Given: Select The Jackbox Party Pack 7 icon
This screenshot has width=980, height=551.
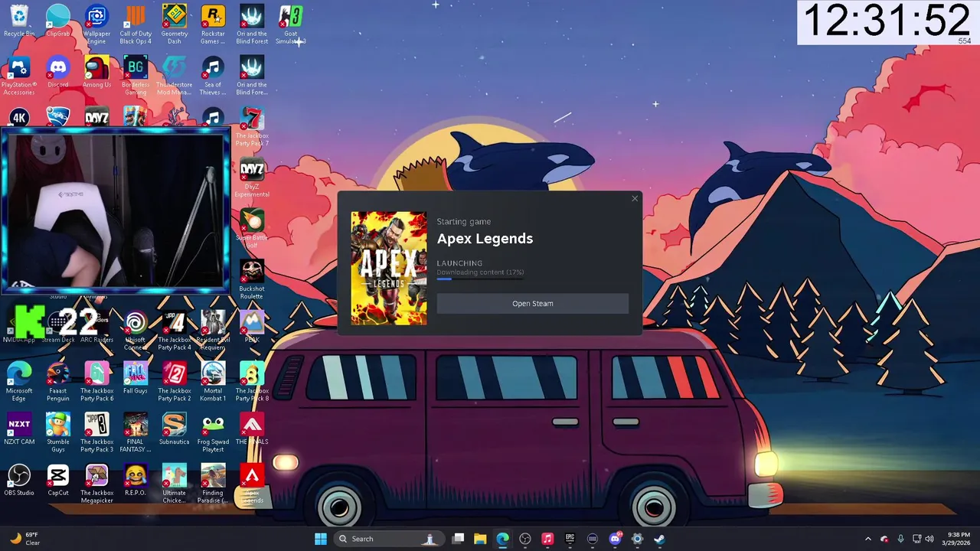Looking at the screenshot, I should point(252,127).
